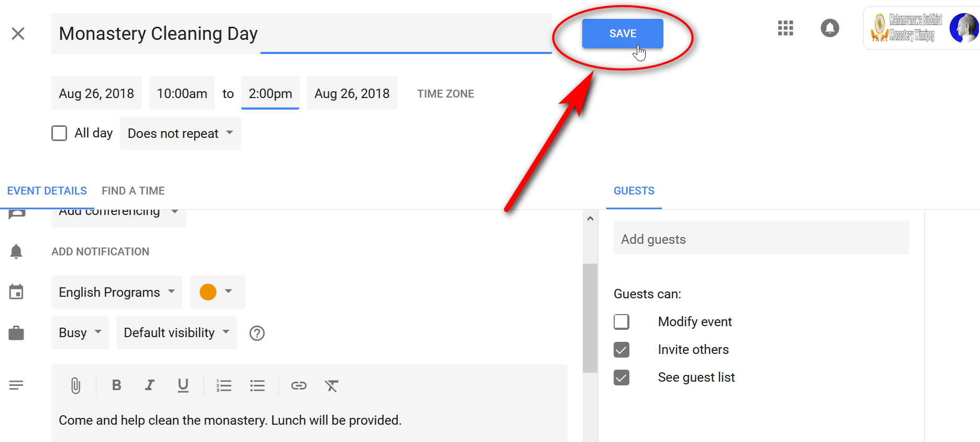The image size is (980, 442).
Task: Check the Modify event guest permission
Action: (622, 321)
